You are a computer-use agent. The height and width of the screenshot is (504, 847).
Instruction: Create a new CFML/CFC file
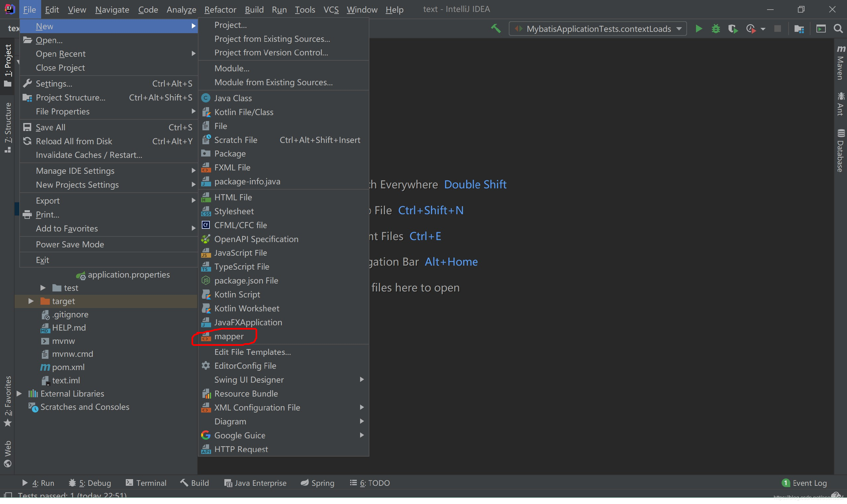283,225
